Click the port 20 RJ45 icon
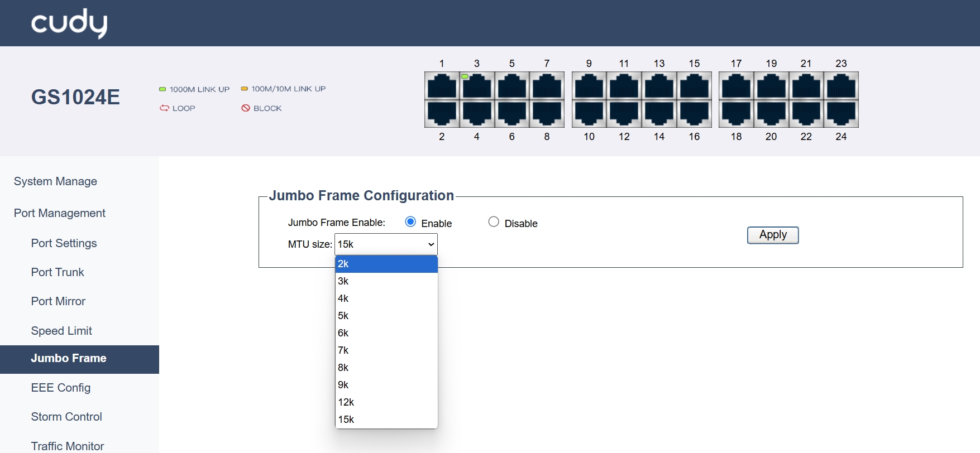980x453 pixels. click(772, 113)
